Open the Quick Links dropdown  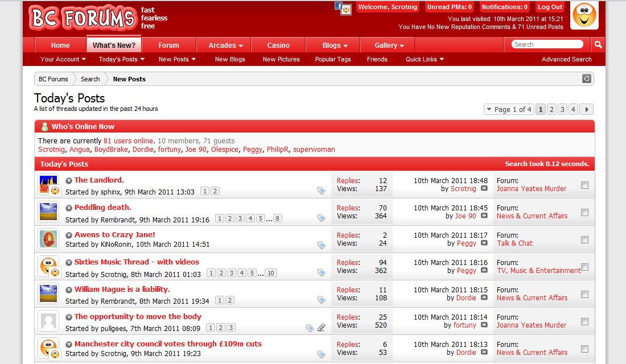tap(425, 59)
